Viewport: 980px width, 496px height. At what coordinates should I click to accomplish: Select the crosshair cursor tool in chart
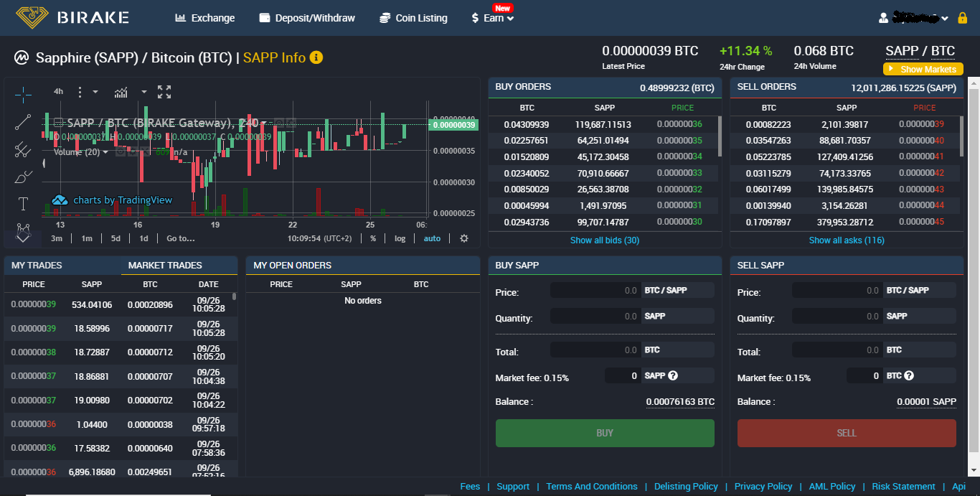point(23,94)
